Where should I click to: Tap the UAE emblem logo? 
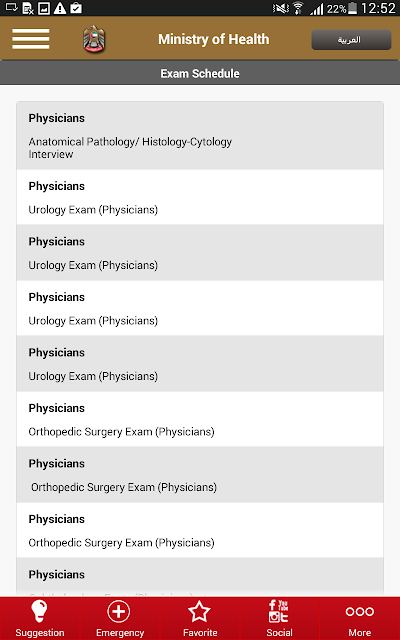[x=94, y=39]
